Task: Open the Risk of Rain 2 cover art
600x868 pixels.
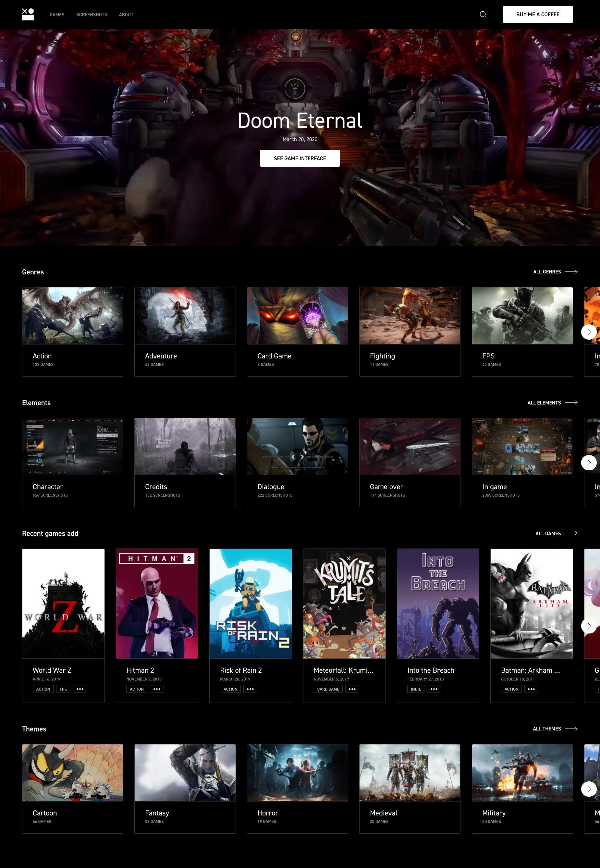Action: (251, 603)
